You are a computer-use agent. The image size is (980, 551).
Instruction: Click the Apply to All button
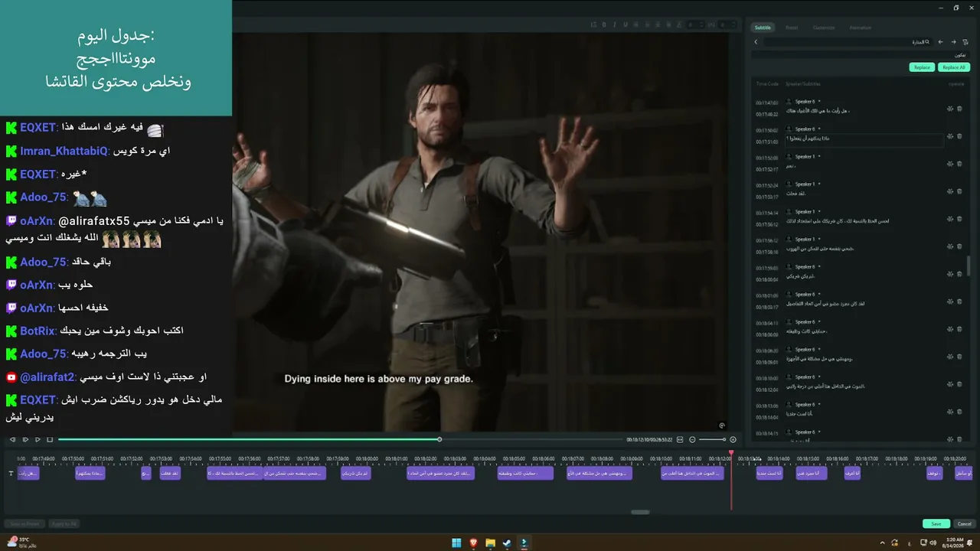(x=64, y=523)
